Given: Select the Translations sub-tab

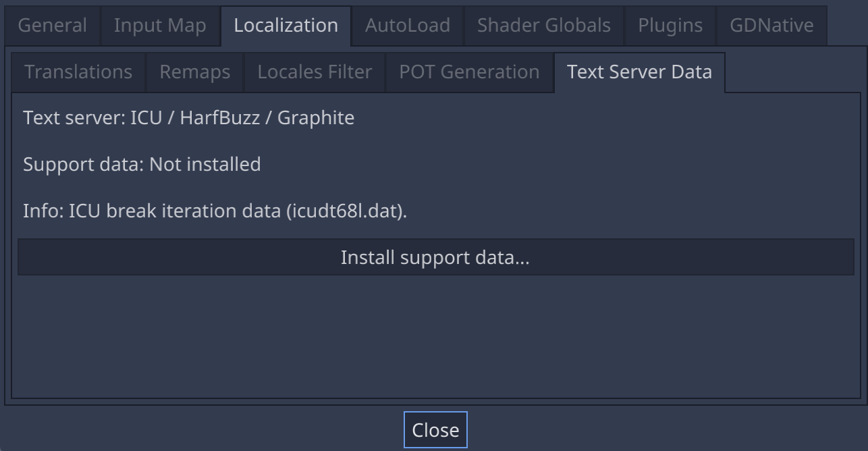Looking at the screenshot, I should (78, 72).
